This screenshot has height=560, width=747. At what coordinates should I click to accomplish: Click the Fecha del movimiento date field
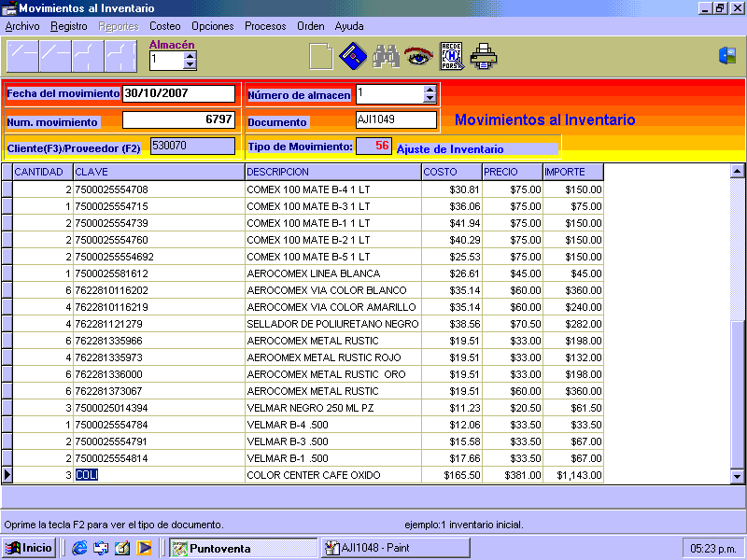[x=178, y=93]
